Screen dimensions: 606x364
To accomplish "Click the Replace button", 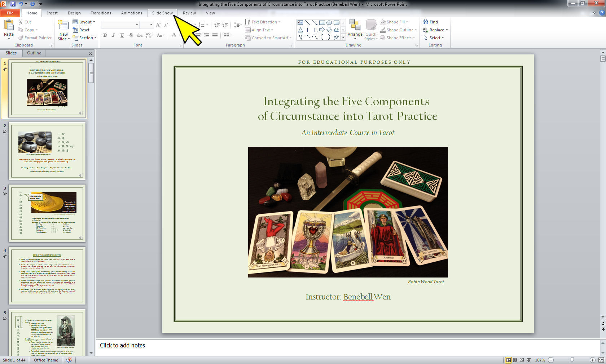I will pos(435,30).
